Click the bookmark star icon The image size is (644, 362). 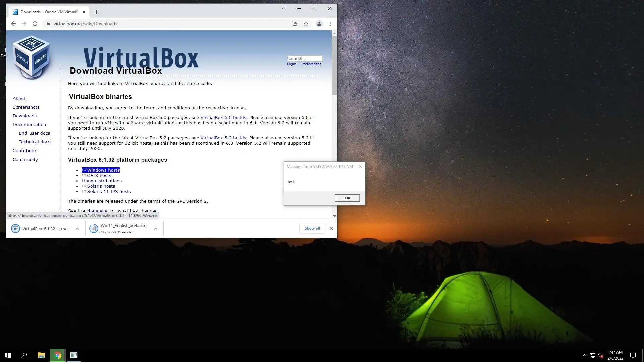[306, 24]
